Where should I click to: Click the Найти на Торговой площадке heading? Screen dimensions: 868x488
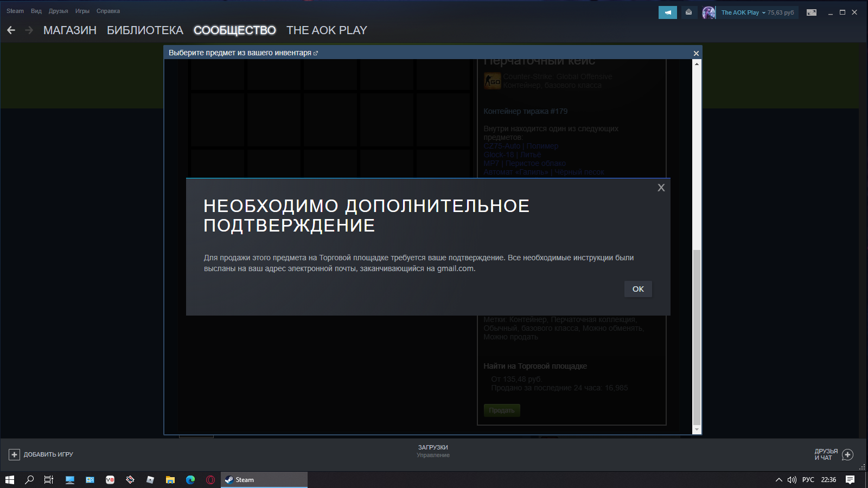(535, 366)
